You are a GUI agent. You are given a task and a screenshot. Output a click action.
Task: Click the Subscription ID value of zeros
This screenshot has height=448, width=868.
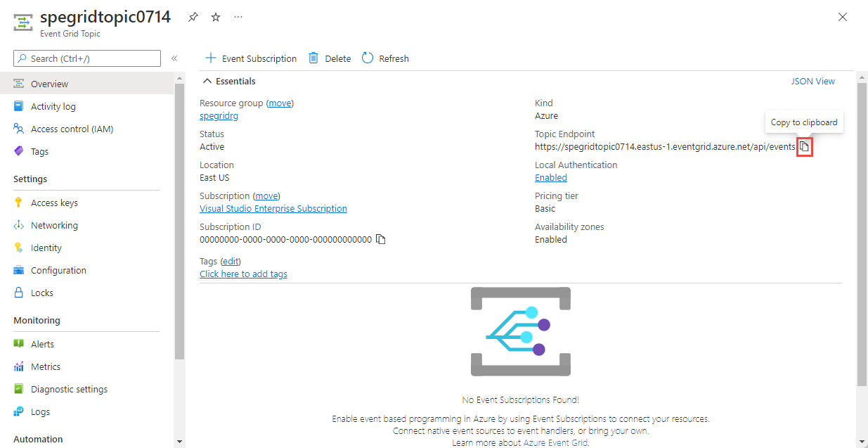click(285, 239)
